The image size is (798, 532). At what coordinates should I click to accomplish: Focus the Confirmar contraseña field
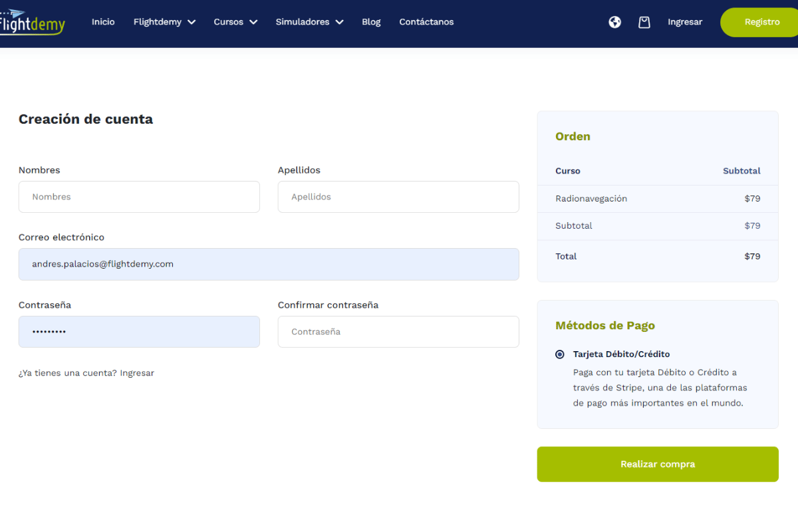point(398,332)
